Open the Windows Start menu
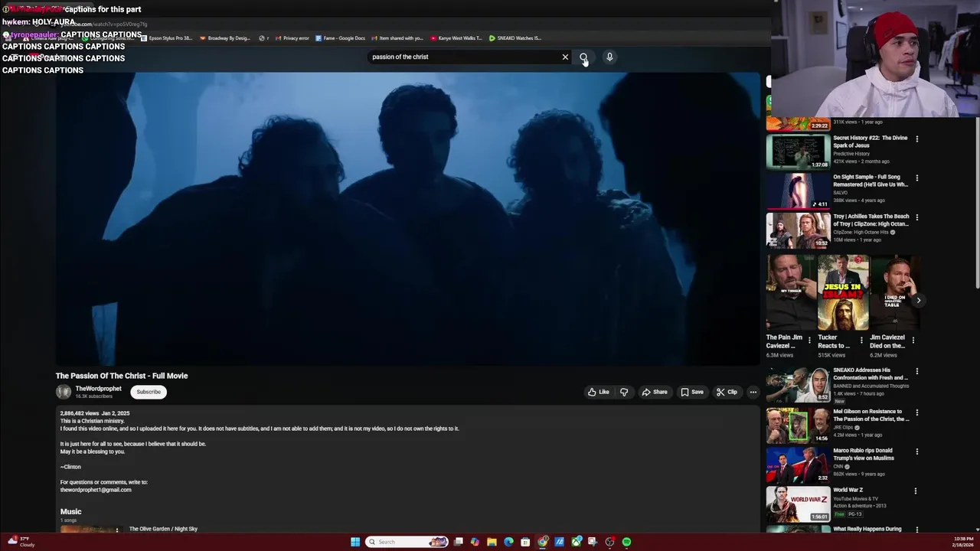Viewport: 980px width, 551px height. (x=355, y=542)
